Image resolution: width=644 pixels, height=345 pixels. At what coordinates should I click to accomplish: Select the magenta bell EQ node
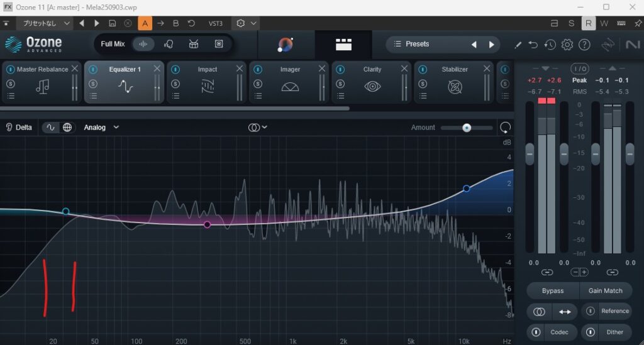coord(207,224)
